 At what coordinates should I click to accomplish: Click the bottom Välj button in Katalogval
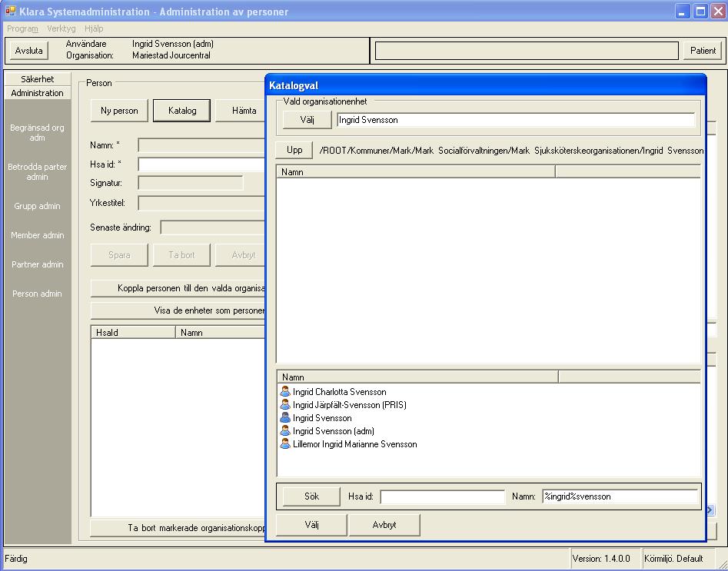tap(311, 525)
